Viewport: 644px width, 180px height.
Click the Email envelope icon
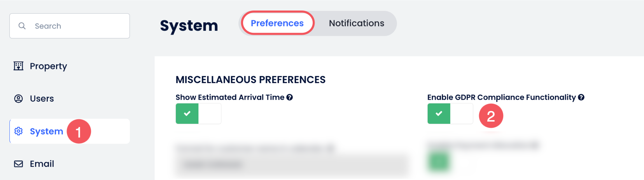[x=18, y=164]
